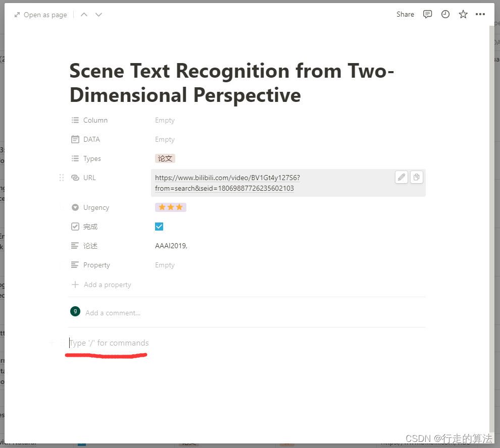500x448 pixels.
Task: Click the Urgency property label
Action: 96,207
